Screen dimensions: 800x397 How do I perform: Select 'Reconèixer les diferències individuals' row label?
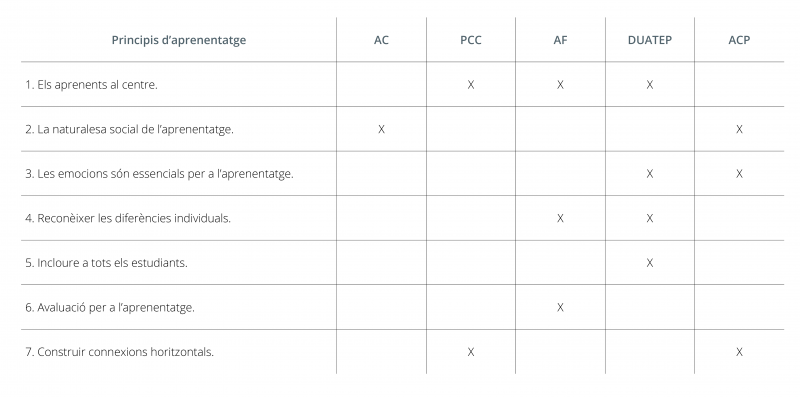[x=128, y=218]
